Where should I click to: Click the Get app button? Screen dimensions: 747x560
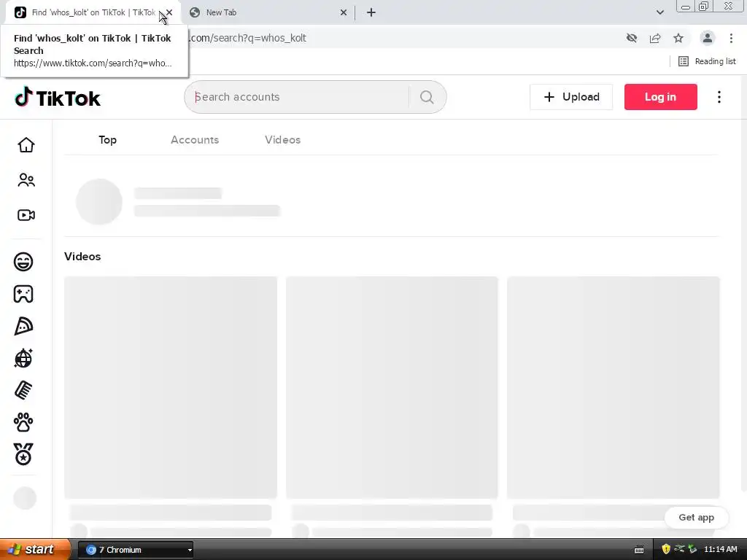(x=697, y=518)
